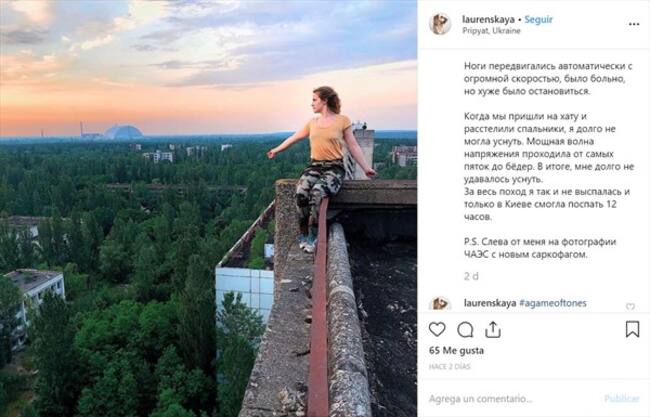Click the share arrow icon
This screenshot has width=650, height=417.
(x=493, y=329)
